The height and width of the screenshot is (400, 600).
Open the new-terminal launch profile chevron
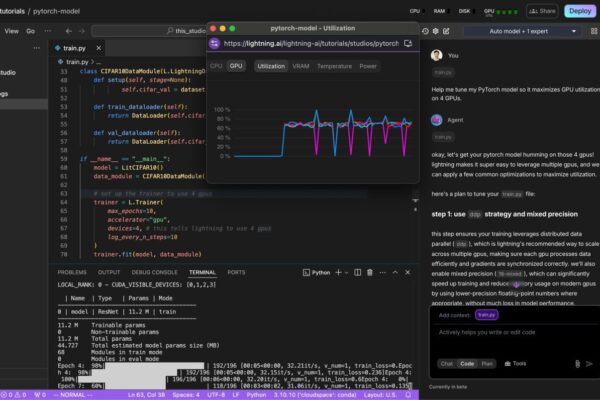346,273
